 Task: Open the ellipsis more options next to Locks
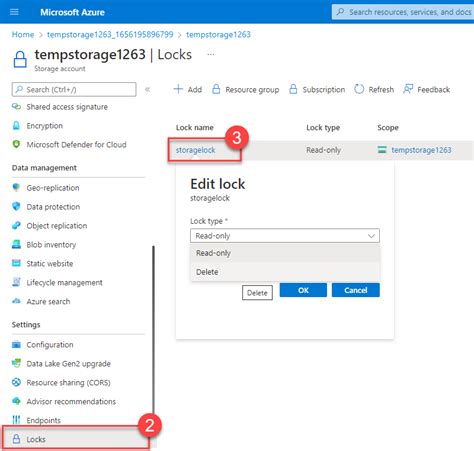[211, 54]
